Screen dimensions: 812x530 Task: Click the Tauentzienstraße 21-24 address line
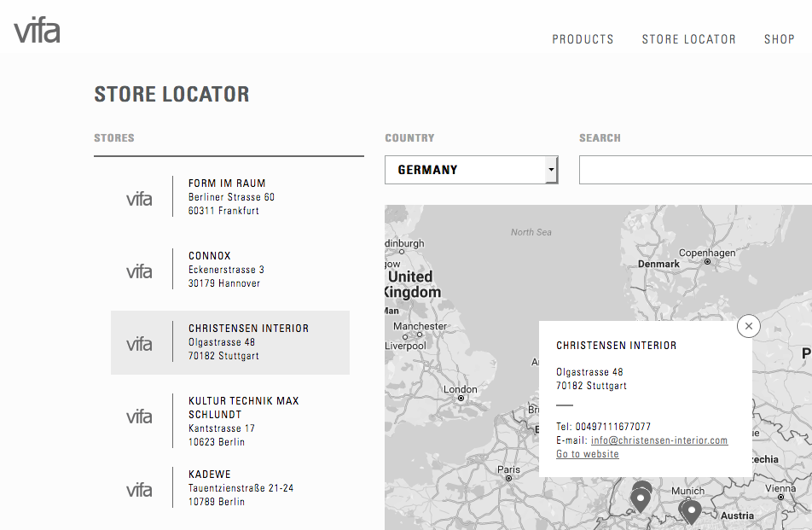pyautogui.click(x=241, y=488)
